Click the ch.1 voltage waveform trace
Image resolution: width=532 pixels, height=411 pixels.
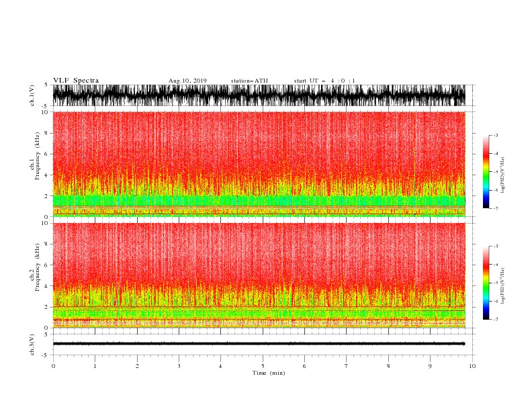coord(259,95)
